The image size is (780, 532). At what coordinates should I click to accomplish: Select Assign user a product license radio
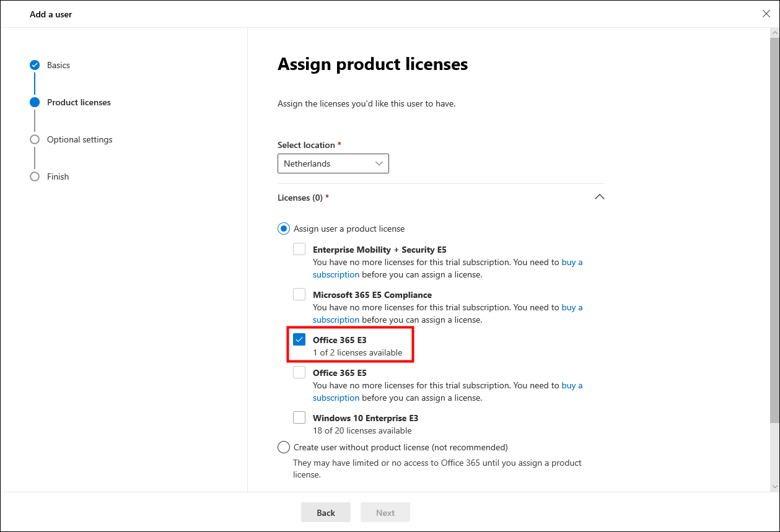coord(283,229)
